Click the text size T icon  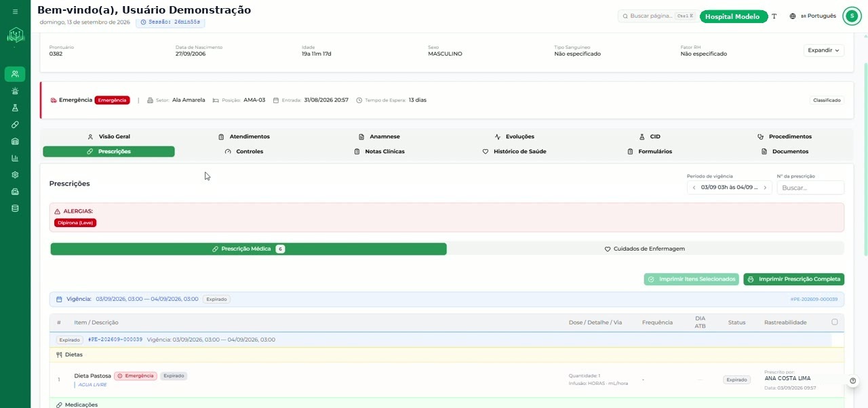(774, 16)
